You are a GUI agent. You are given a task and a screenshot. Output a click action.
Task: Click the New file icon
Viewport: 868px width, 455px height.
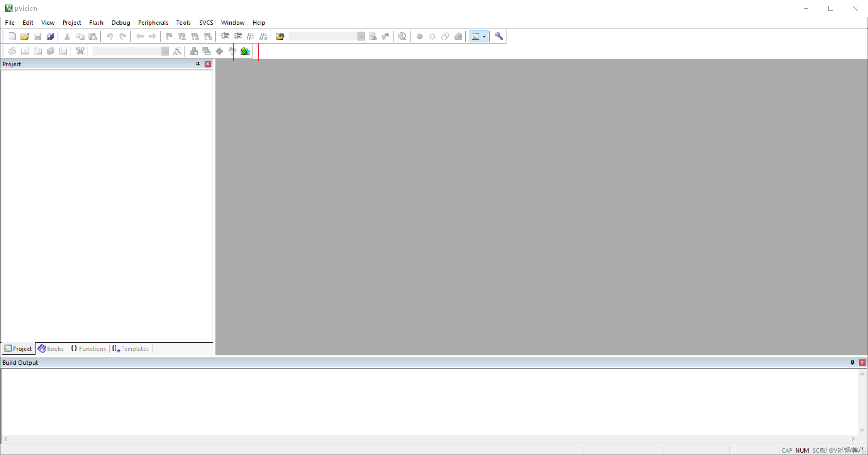tap(12, 36)
